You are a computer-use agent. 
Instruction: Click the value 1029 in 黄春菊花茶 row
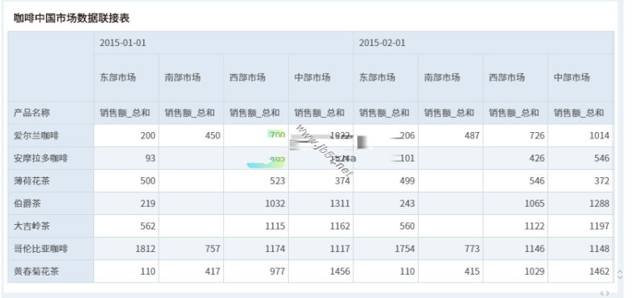tap(535, 271)
